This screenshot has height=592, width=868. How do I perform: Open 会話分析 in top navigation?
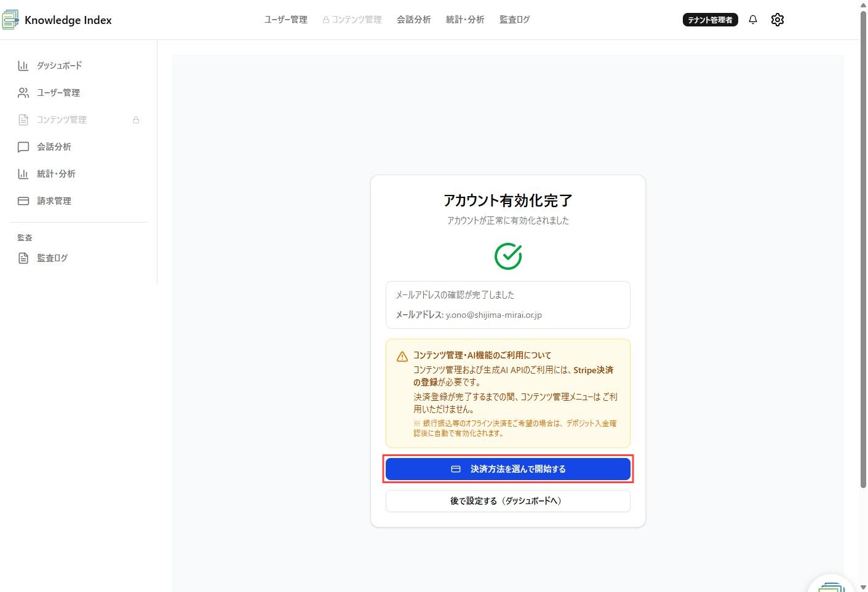click(x=414, y=20)
